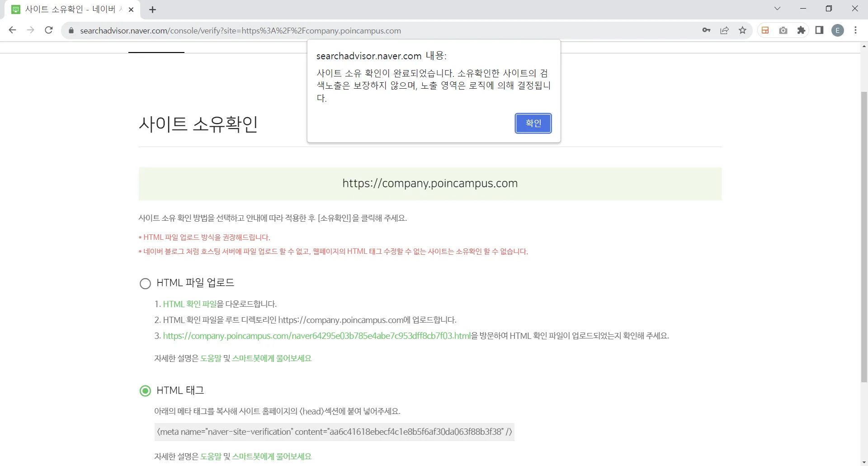Screen dimensions: 868x466
Task: Click the scrollbar up arrow
Action: point(864,46)
